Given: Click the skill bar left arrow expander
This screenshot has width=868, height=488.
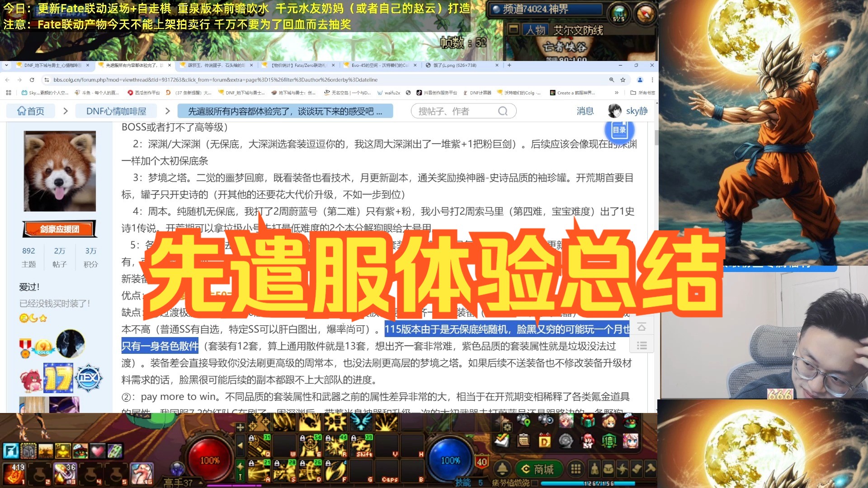Looking at the screenshot, I should click(240, 446).
